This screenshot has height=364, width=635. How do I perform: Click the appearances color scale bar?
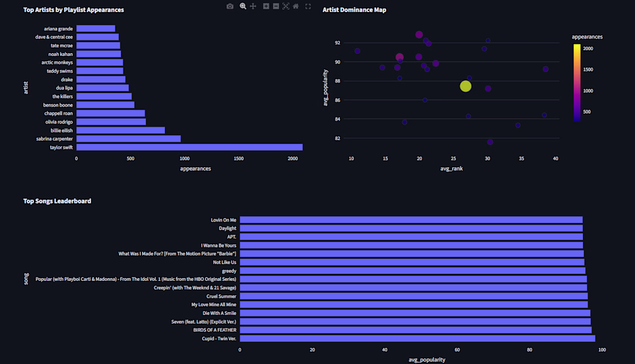(x=577, y=83)
